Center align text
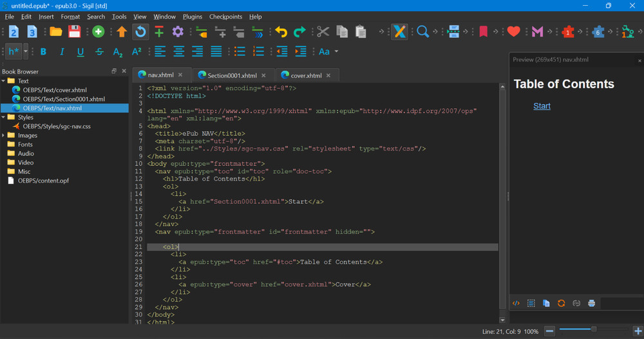 click(x=178, y=51)
